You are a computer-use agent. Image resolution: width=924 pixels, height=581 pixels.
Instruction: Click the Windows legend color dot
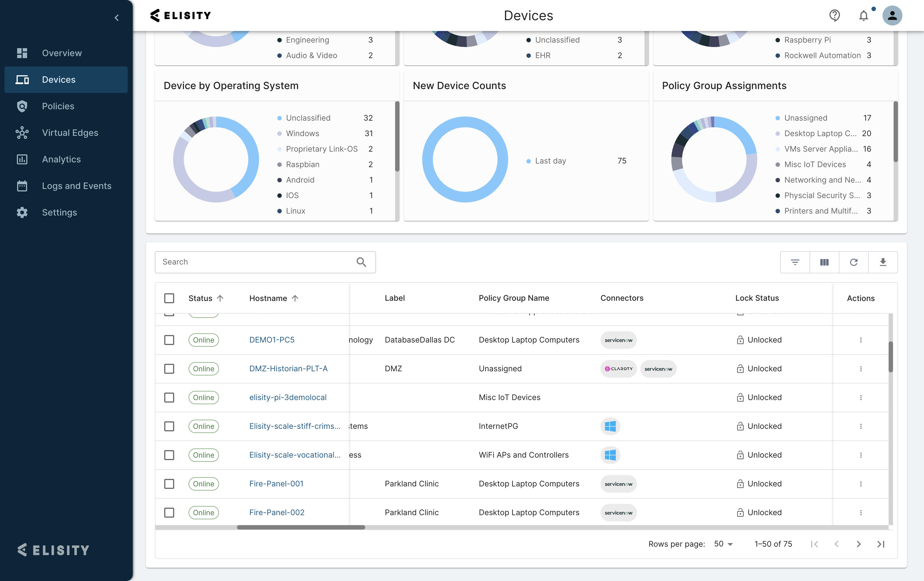[279, 134]
